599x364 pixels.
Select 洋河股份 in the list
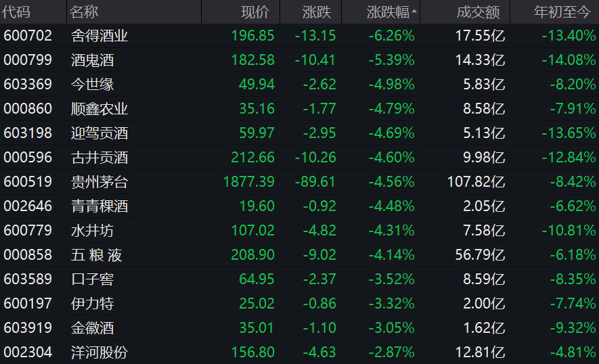point(99,352)
